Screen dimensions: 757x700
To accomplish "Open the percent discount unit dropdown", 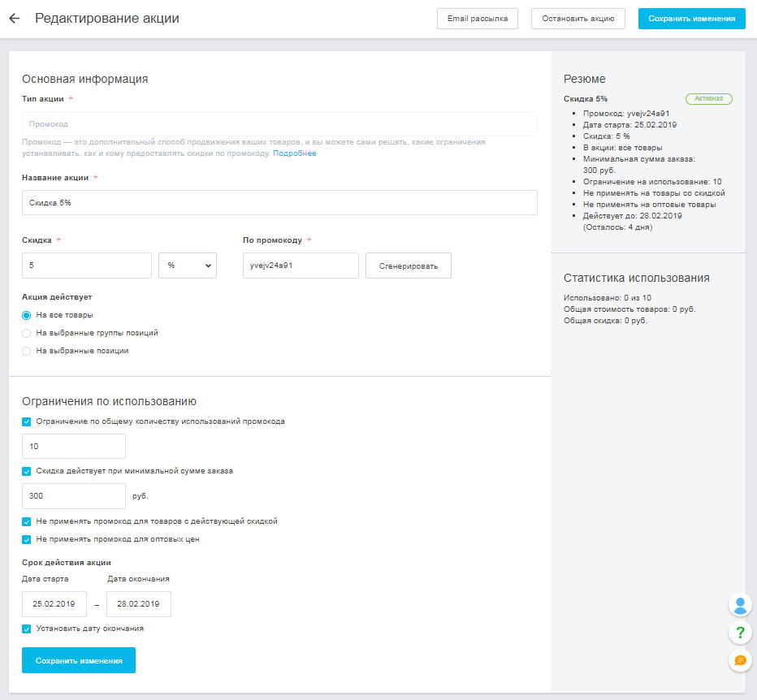I will pyautogui.click(x=188, y=266).
